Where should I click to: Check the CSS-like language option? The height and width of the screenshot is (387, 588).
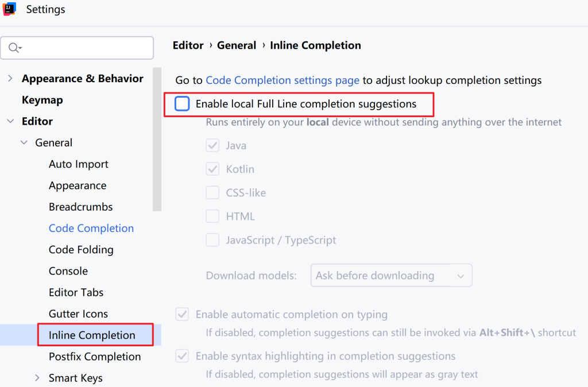212,193
